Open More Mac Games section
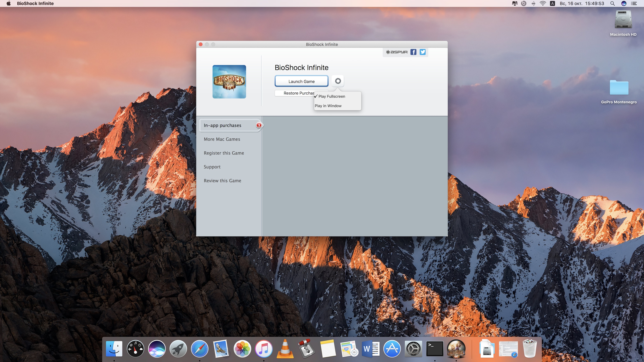The width and height of the screenshot is (644, 362). pos(222,139)
